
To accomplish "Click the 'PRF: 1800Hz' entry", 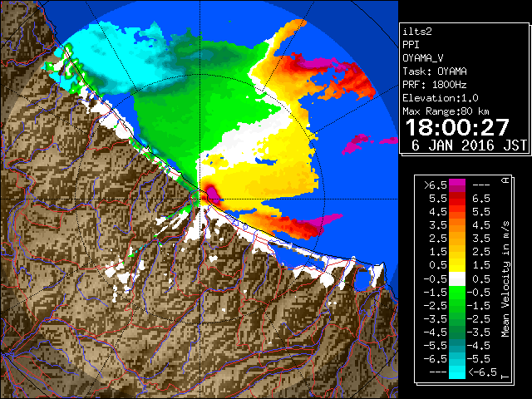I will point(435,85).
